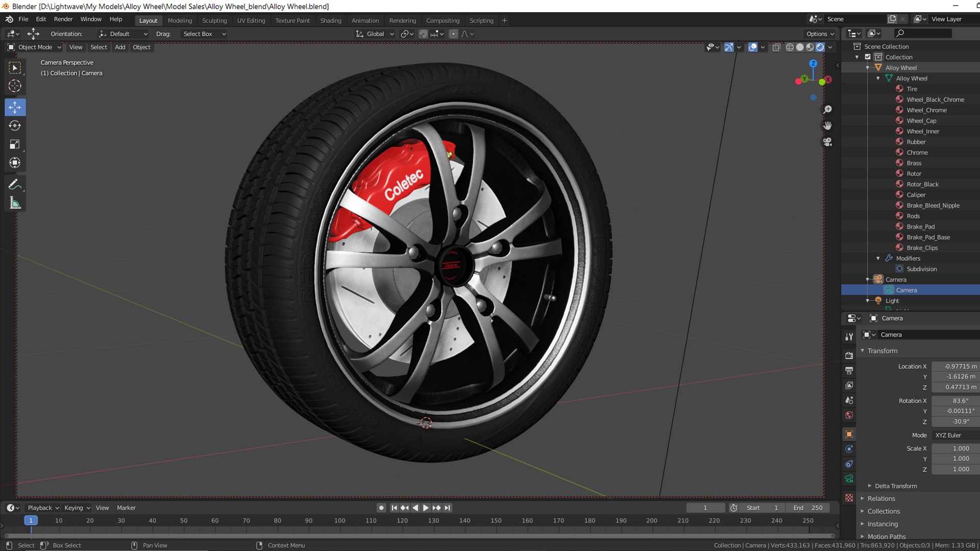Play the animation forward
Image resolution: width=980 pixels, height=551 pixels.
[x=426, y=508]
